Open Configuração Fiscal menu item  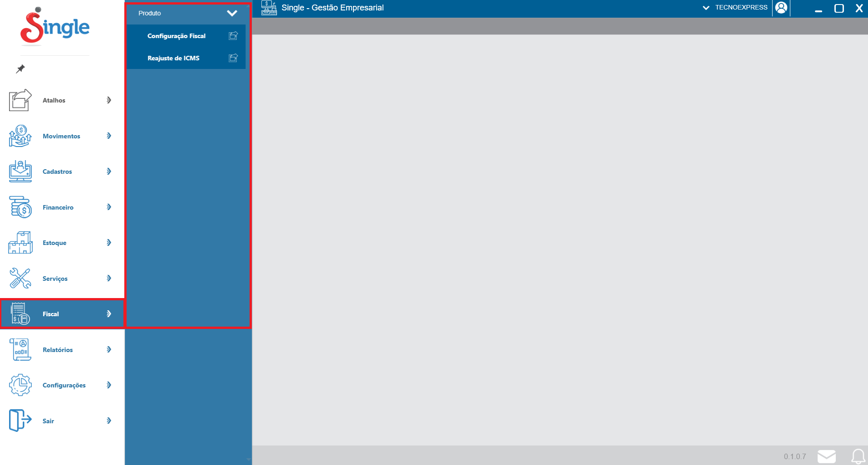coord(177,36)
